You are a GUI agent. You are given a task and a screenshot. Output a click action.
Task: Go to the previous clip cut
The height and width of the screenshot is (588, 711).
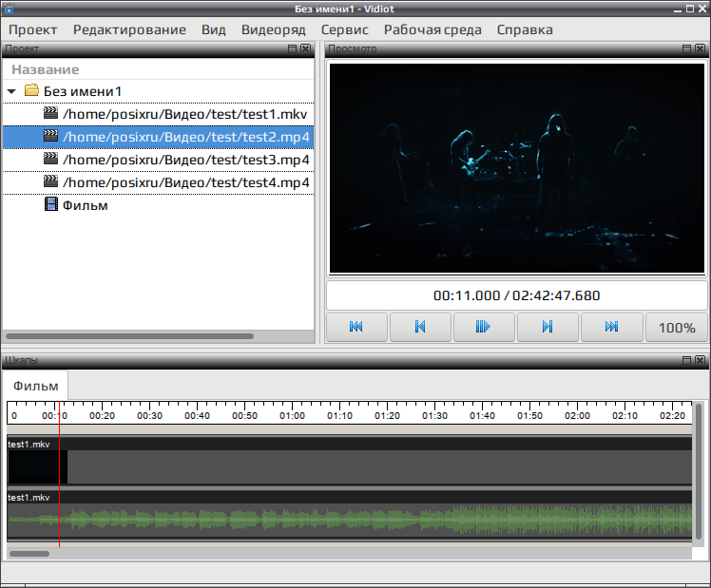click(420, 327)
